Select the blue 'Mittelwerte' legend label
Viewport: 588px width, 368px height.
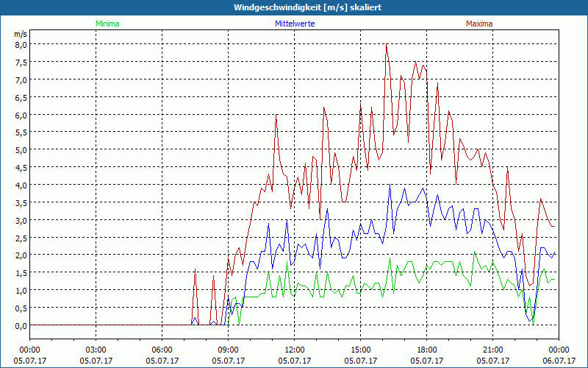(295, 24)
